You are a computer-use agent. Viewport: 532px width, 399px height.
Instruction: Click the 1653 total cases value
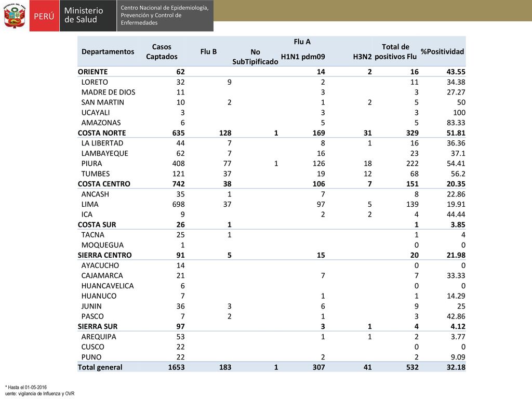(177, 367)
